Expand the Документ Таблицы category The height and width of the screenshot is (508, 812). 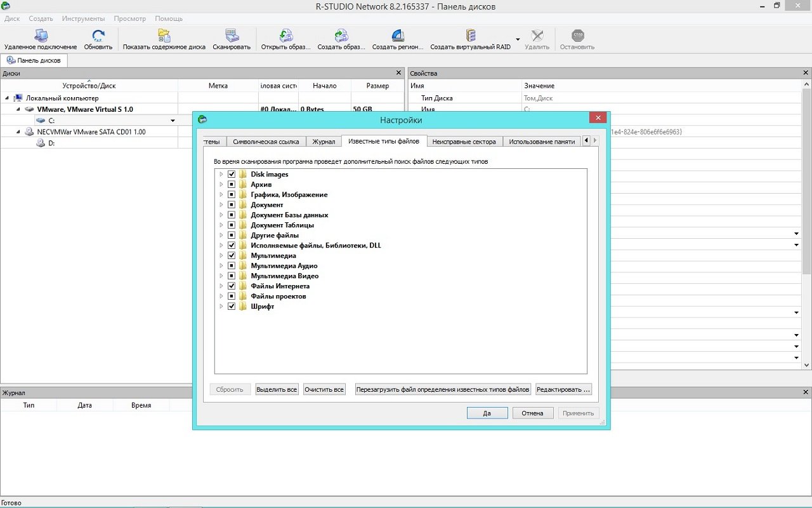(221, 225)
